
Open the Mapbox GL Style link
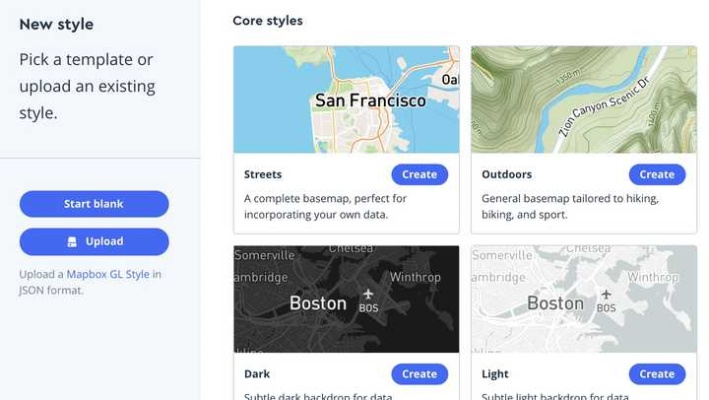click(x=109, y=273)
